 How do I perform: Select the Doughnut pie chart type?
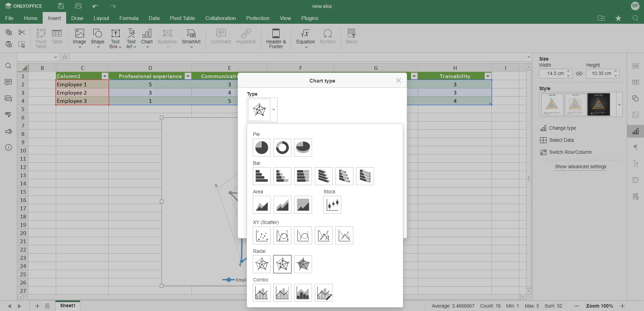[282, 148]
